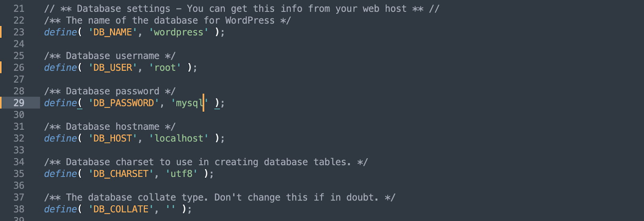Click the DB_NAME constant
This screenshot has width=644, height=221.
113,32
